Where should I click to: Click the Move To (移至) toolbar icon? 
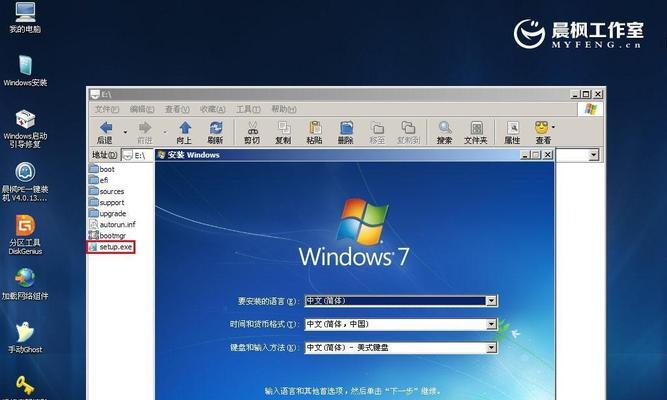click(x=377, y=132)
